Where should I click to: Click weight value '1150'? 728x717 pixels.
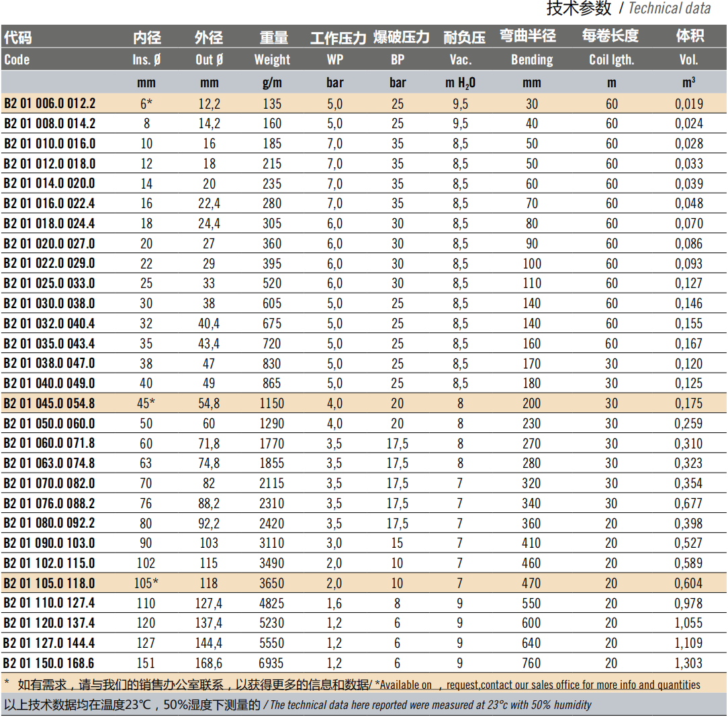[271, 403]
